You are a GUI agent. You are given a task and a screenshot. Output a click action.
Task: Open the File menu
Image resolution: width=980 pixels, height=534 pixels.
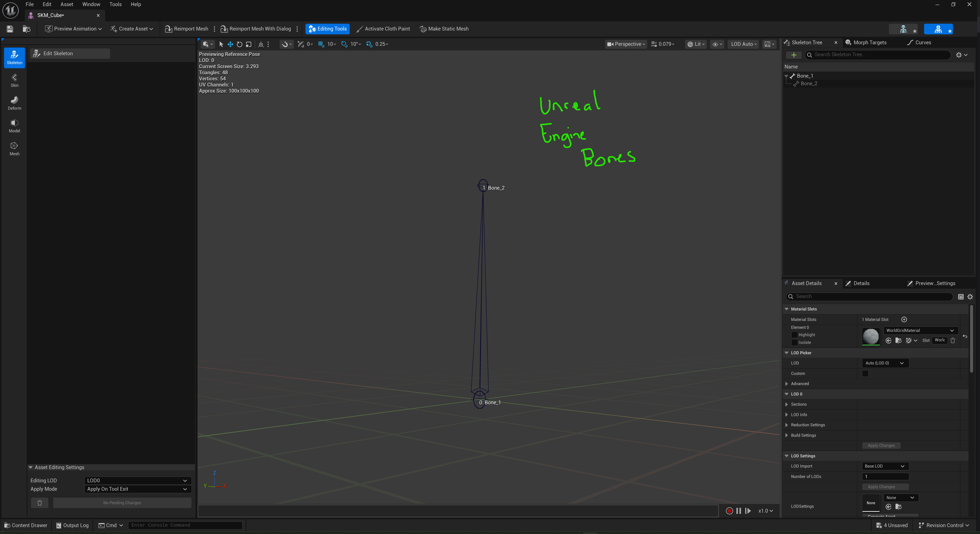click(29, 4)
